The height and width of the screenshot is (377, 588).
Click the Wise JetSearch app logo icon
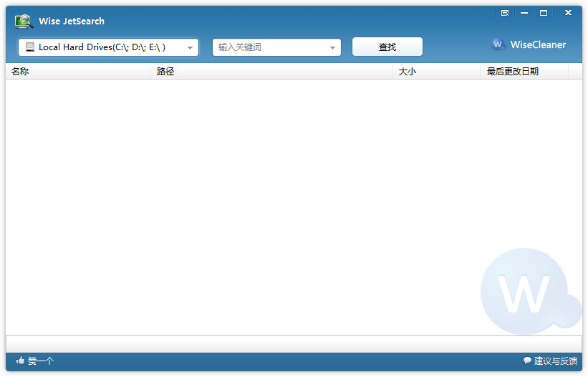pos(24,22)
